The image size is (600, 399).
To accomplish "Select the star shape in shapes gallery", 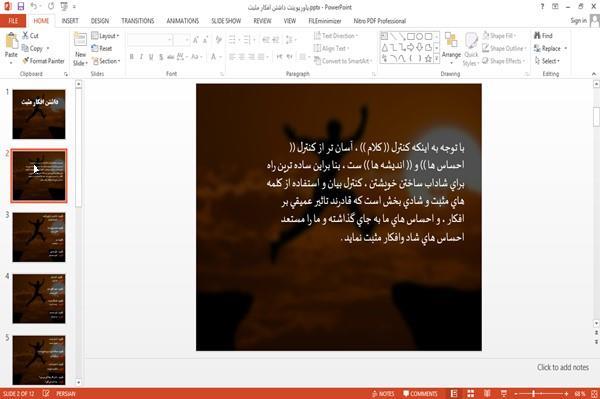I will pos(428,59).
